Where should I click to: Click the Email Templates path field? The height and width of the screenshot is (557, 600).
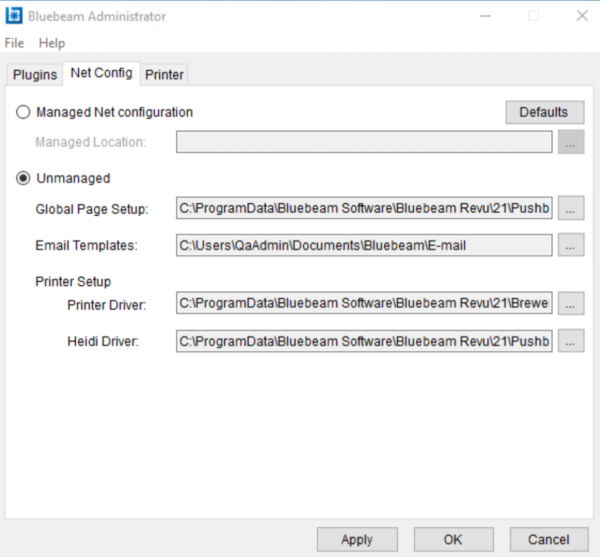point(364,245)
